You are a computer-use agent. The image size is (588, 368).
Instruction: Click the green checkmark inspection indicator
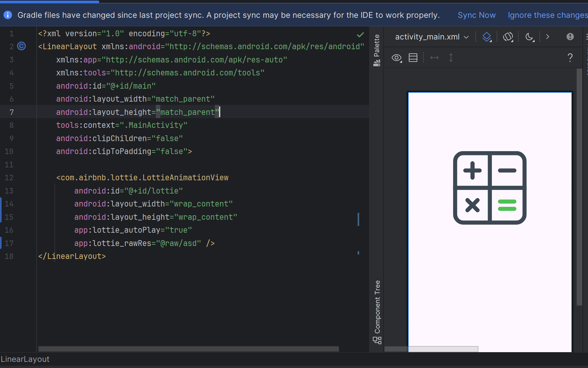[360, 34]
